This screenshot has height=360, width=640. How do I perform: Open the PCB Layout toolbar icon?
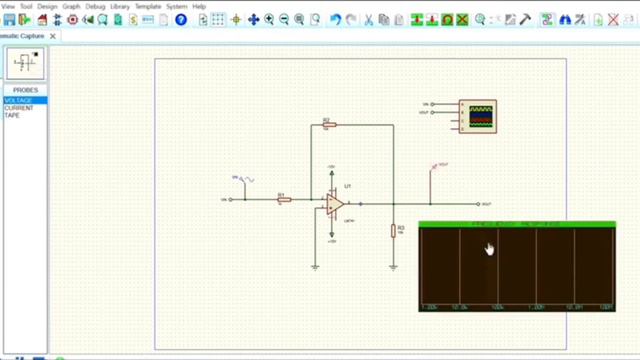[73, 20]
